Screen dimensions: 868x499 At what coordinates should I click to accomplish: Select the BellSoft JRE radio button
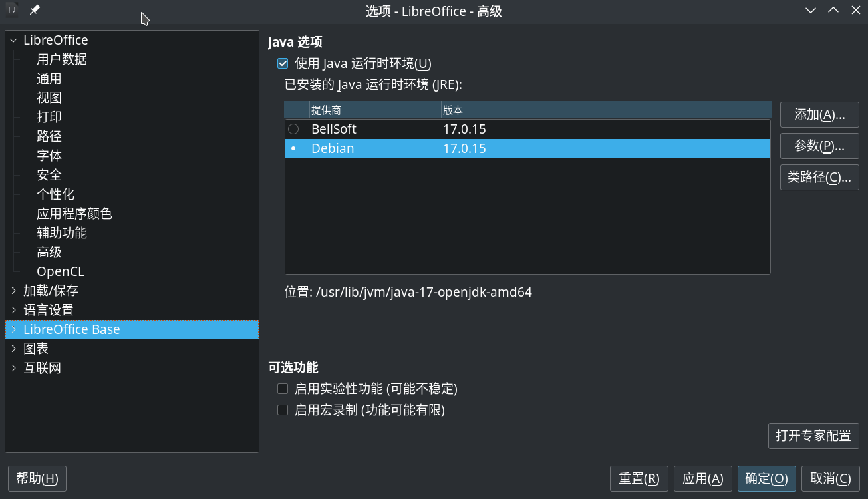(x=293, y=129)
